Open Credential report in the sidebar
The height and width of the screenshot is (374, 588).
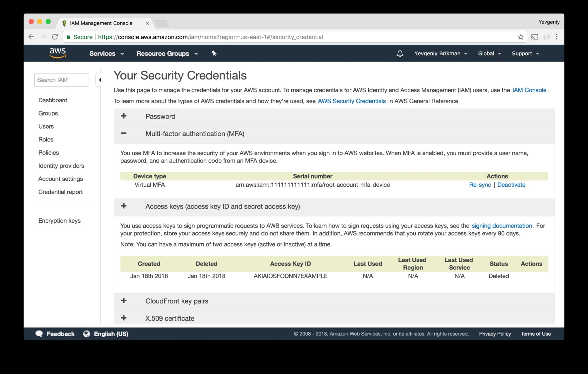[61, 192]
